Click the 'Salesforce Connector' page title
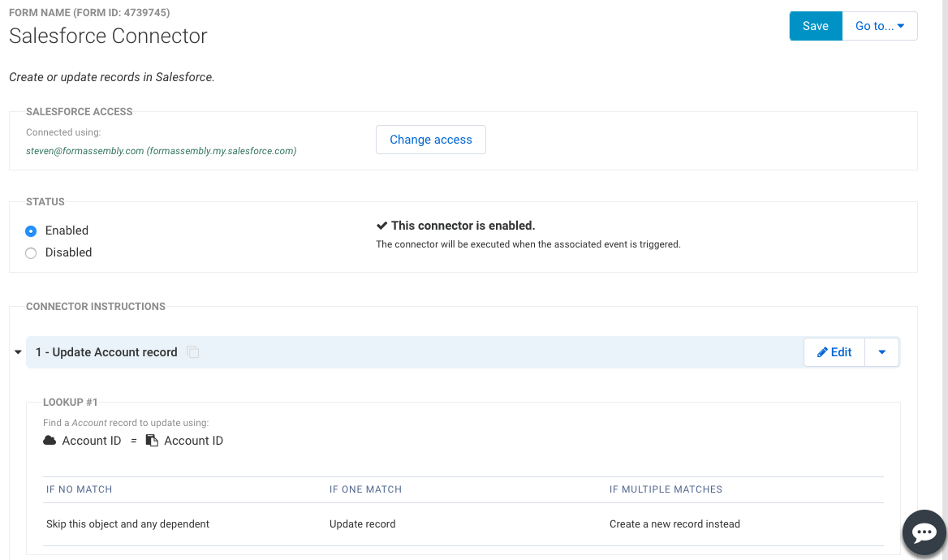Screen dimensions: 948x560 click(108, 36)
